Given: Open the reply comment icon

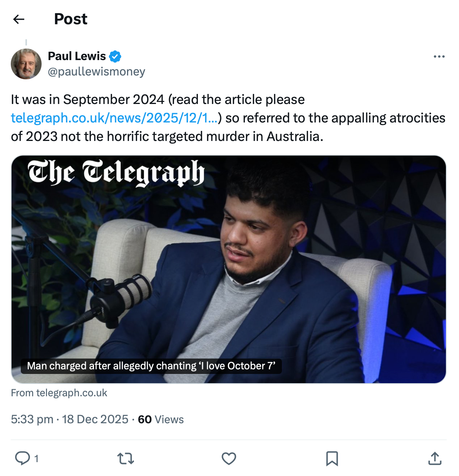Looking at the screenshot, I should [x=22, y=458].
